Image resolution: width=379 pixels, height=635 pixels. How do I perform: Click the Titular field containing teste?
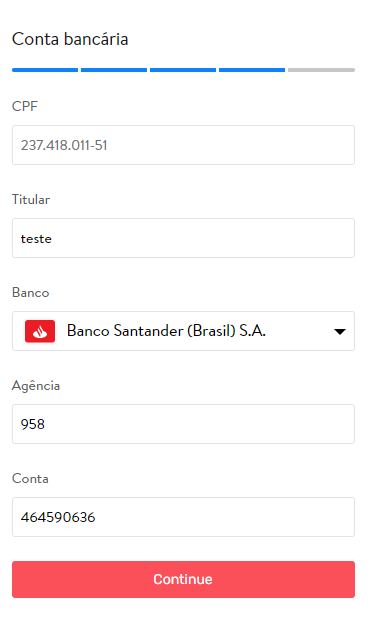(183, 238)
